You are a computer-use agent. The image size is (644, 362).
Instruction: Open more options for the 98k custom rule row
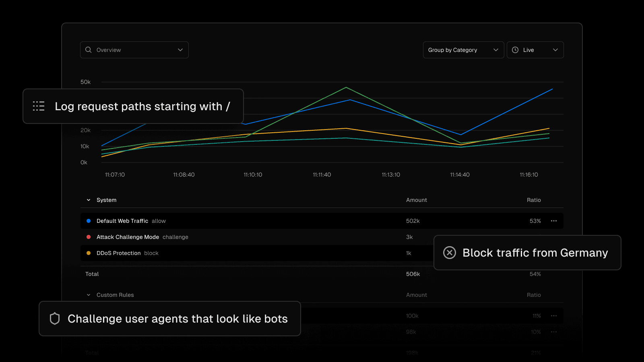pyautogui.click(x=554, y=332)
